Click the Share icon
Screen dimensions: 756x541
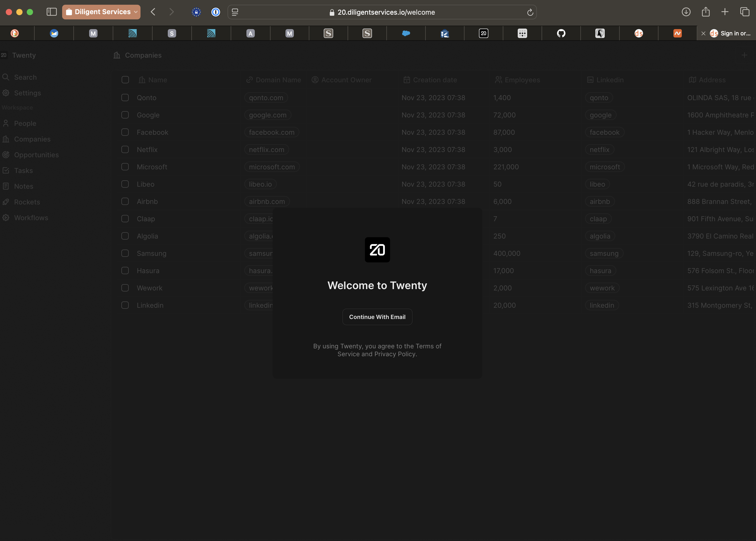[706, 12]
